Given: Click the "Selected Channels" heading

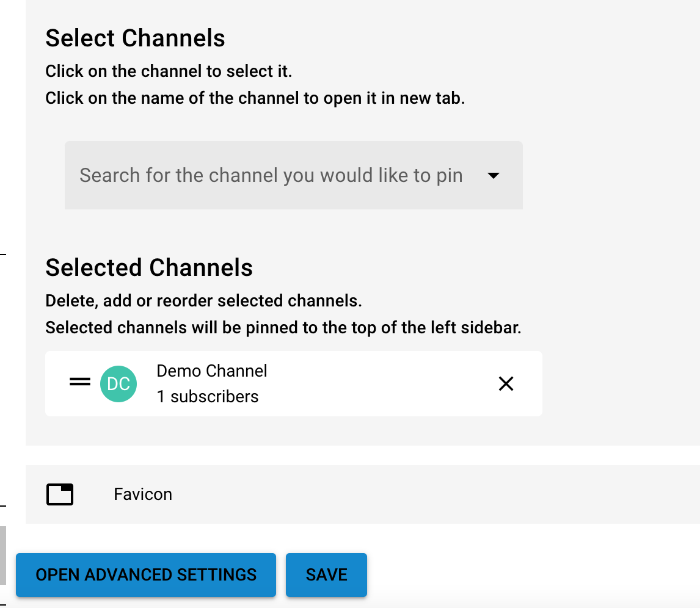Looking at the screenshot, I should point(149,268).
